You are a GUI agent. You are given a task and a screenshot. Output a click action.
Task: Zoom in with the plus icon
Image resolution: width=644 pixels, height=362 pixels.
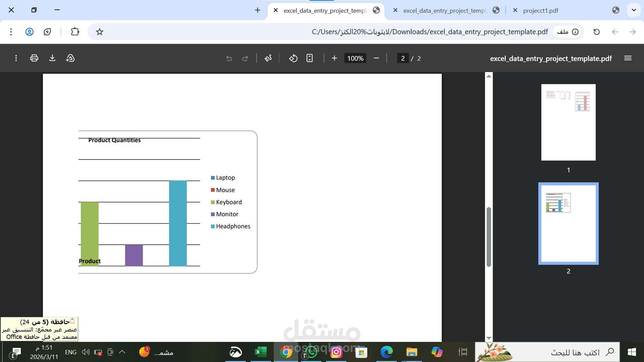[x=334, y=58]
